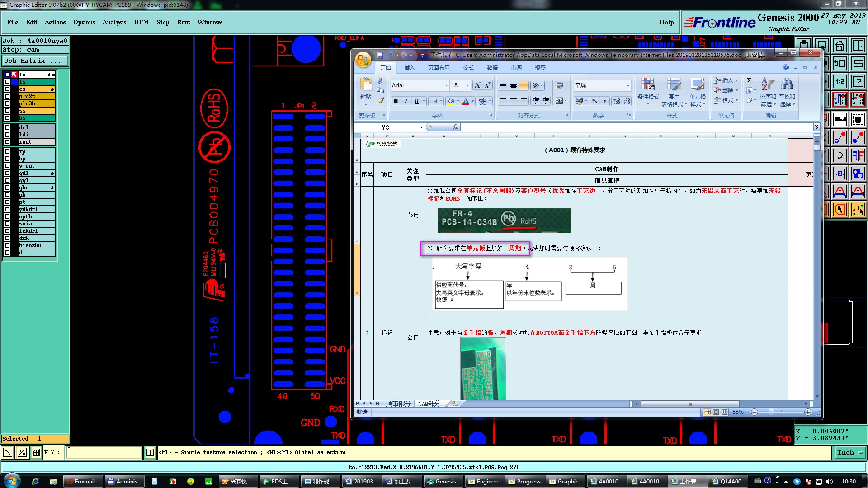The height and width of the screenshot is (488, 868).
Task: Select the ruler measure tool
Action: coord(840,119)
